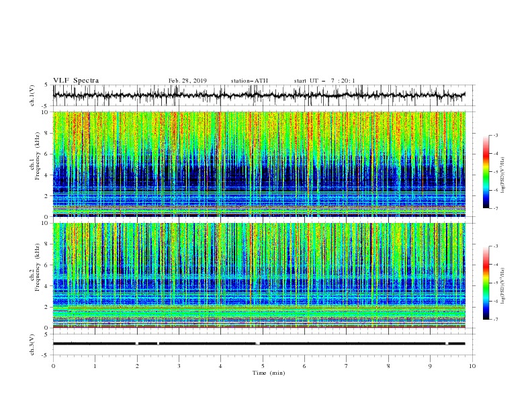Click the "-3" tick on ch.2 colorbar
Screen dimensions: 532x411
495,246
